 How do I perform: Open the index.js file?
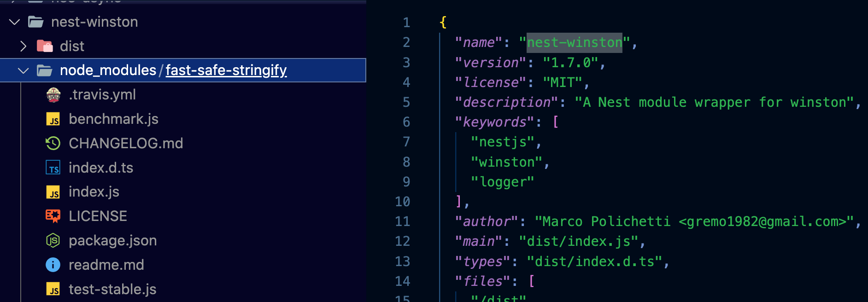pyautogui.click(x=94, y=192)
